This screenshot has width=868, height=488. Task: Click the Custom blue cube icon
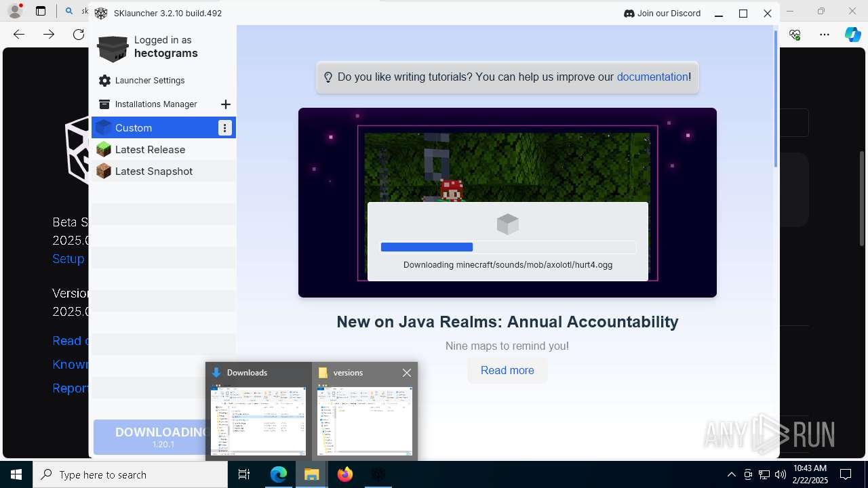click(x=104, y=127)
